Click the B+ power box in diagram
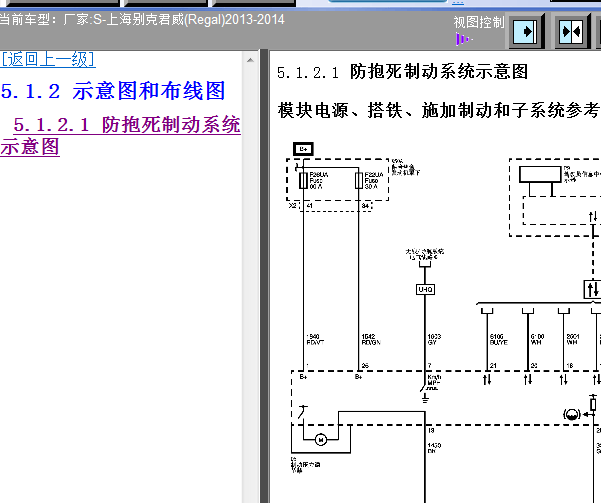Viewport: 601px width, 503px height. (303, 149)
